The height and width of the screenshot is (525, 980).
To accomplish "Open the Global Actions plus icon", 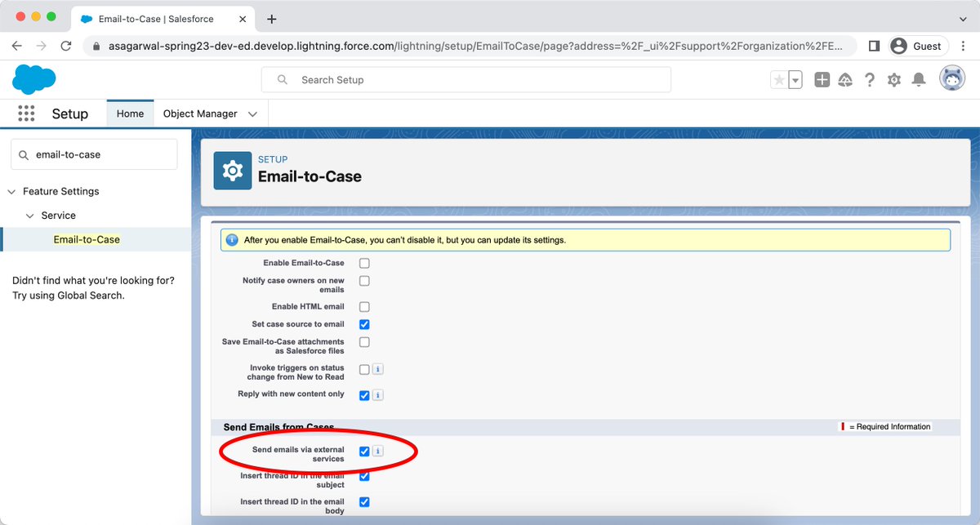I will (x=822, y=80).
